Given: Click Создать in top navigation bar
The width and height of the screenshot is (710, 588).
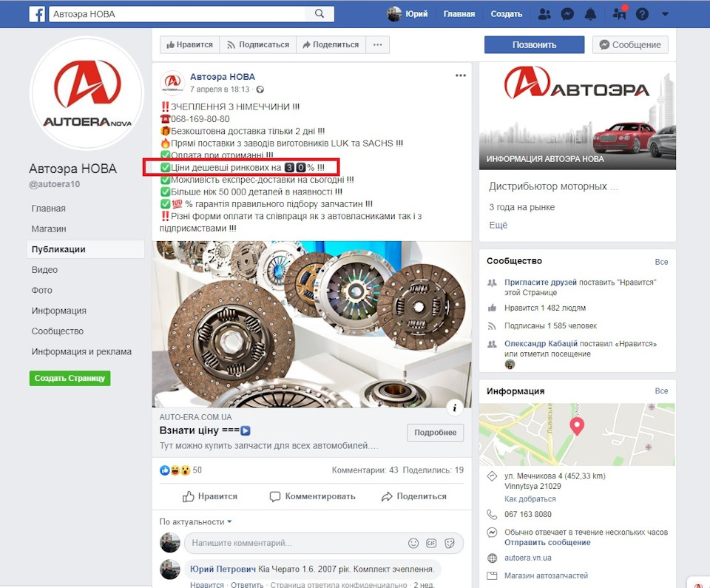Looking at the screenshot, I should [506, 14].
